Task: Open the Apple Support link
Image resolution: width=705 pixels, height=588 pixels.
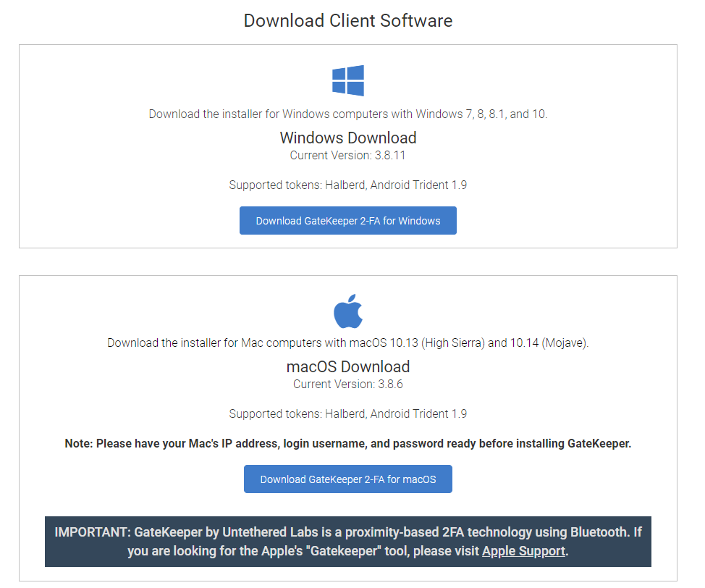Action: click(523, 551)
